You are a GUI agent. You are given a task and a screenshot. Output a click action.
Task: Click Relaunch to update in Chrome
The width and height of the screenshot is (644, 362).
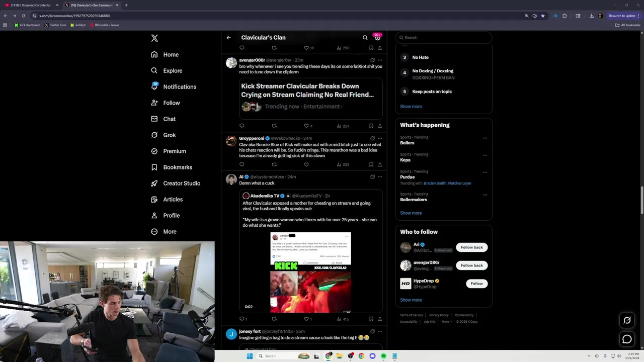tap(623, 16)
